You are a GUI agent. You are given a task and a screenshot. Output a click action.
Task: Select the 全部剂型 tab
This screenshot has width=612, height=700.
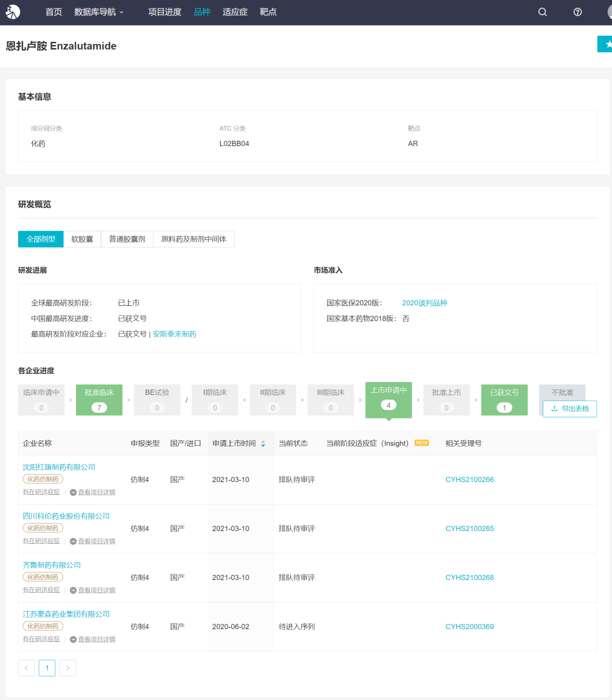click(41, 239)
